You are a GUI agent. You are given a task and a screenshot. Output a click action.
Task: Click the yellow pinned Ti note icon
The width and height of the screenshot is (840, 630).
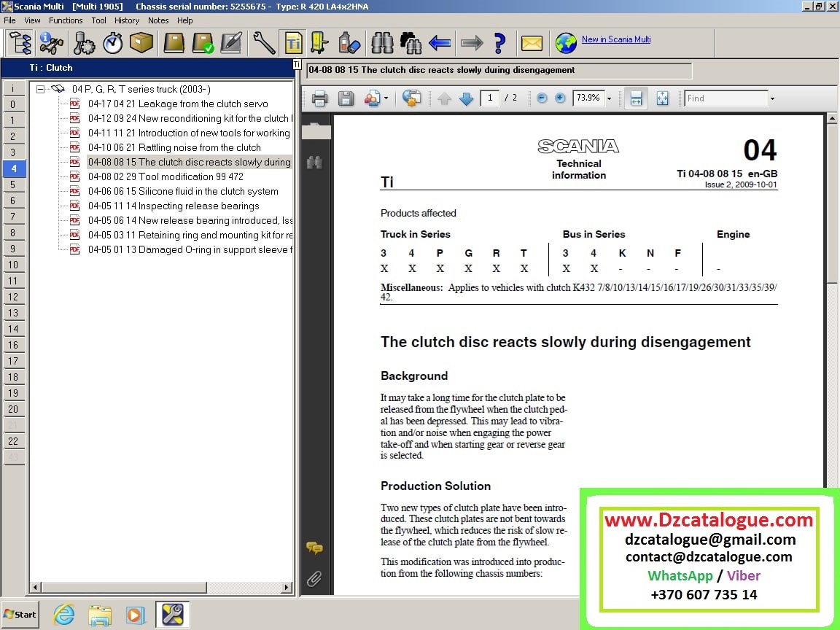click(x=319, y=43)
